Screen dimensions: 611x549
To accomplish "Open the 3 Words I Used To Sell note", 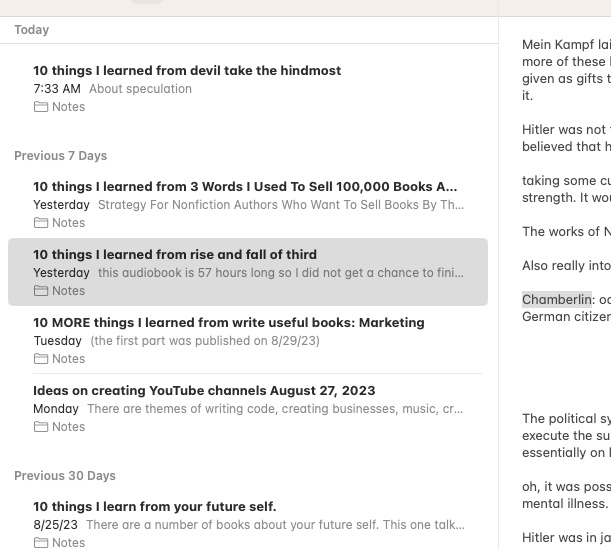I will tap(245, 187).
